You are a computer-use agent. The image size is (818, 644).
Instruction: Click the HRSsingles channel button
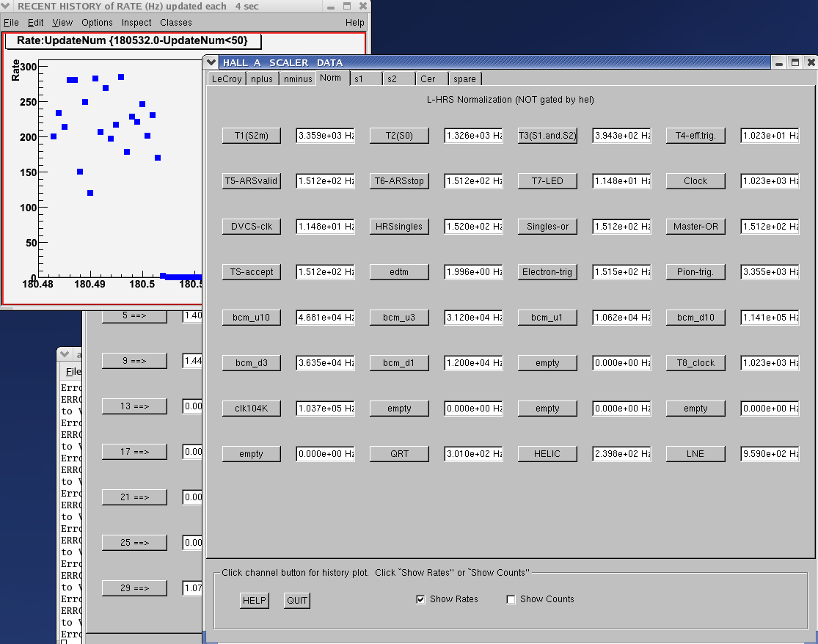point(399,227)
